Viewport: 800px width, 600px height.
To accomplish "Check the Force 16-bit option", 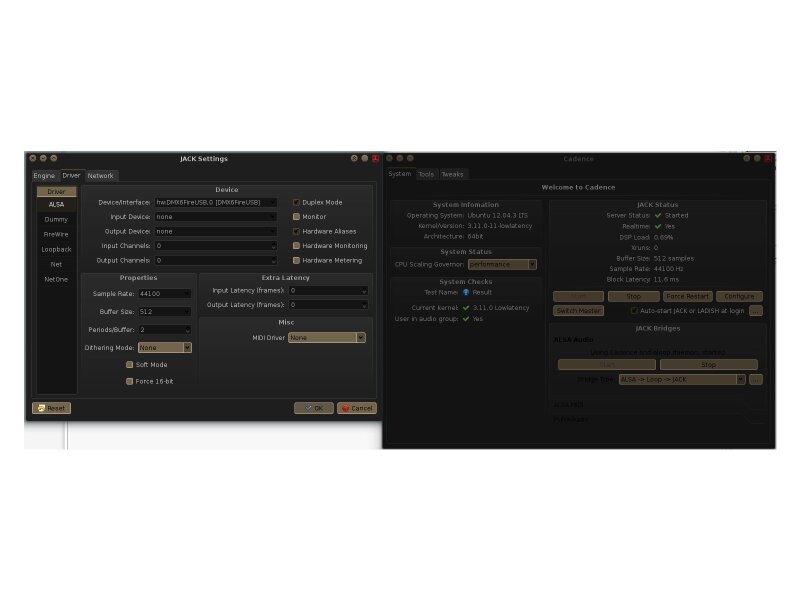I will tap(130, 381).
